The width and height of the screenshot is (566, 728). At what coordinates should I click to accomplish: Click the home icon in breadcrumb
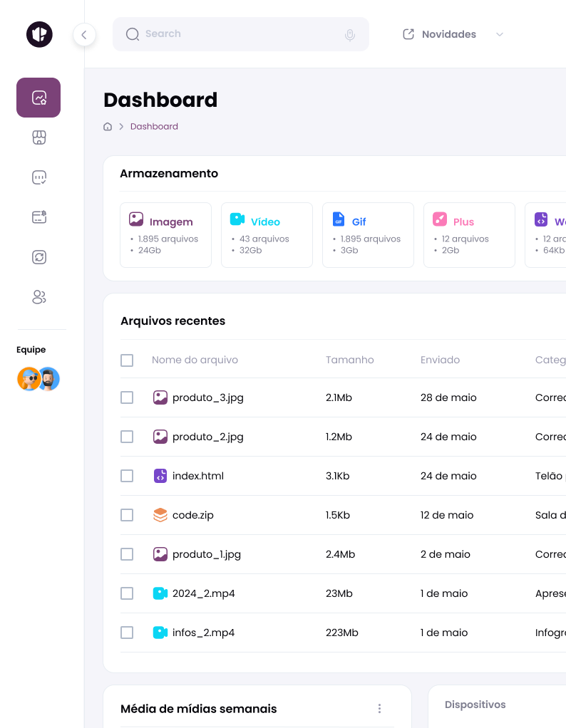[108, 127]
